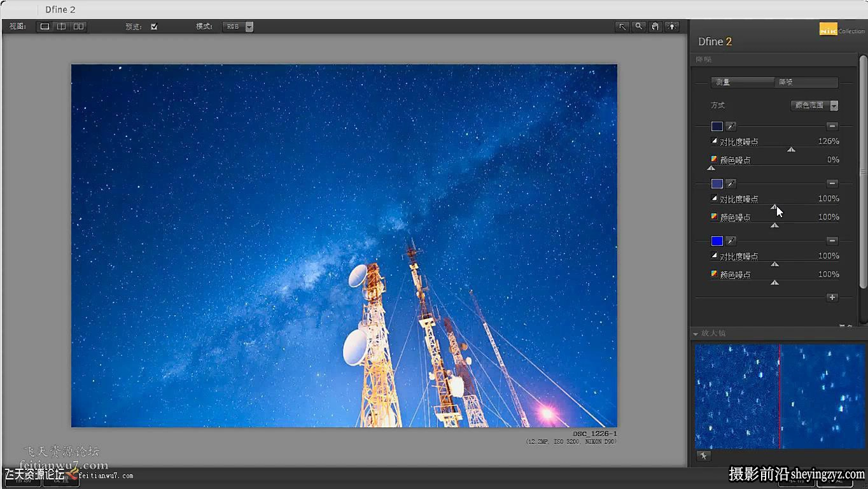
Task: Open the RGB mode dropdown
Action: click(239, 27)
